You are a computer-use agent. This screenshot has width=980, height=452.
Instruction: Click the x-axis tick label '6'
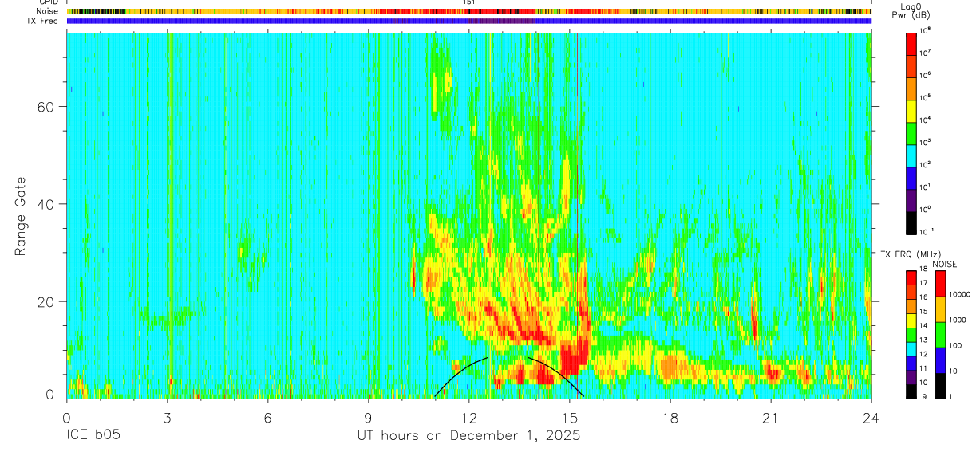point(267,418)
